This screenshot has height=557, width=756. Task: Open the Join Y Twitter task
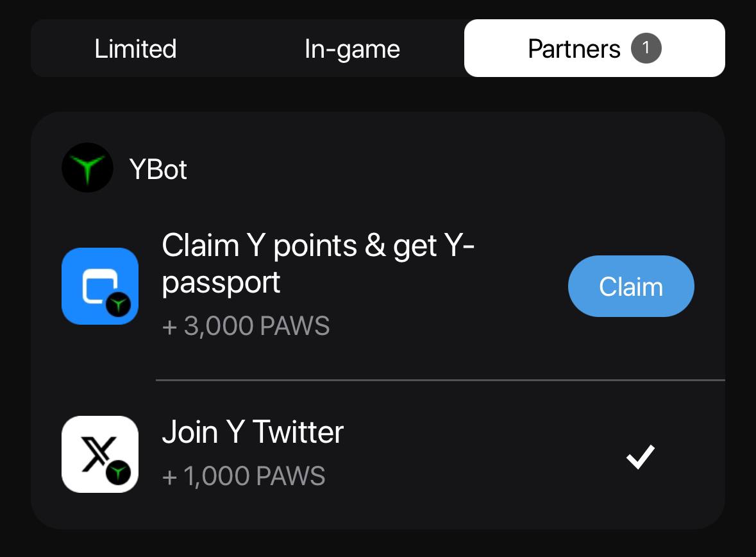(x=253, y=431)
